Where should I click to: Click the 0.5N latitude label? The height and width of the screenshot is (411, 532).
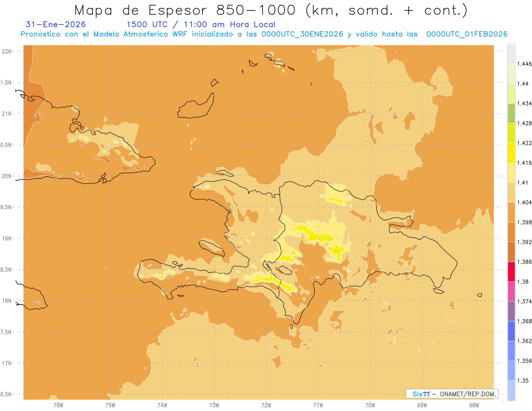(7, 145)
